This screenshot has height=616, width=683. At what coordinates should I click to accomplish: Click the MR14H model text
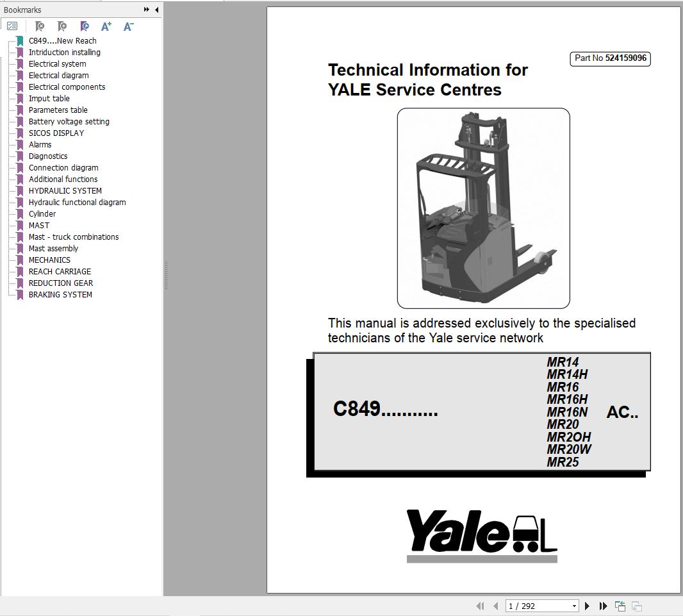[x=567, y=374]
